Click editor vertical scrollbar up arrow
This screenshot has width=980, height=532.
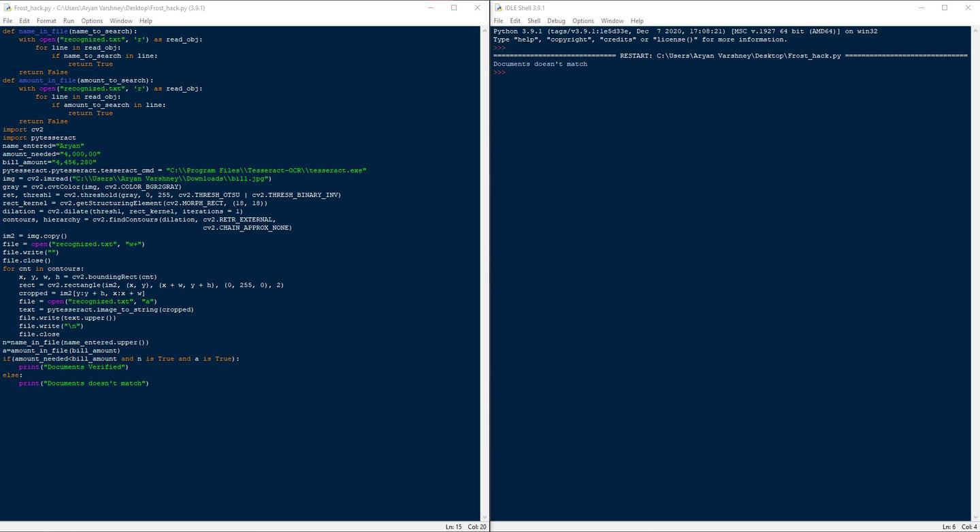(485, 31)
